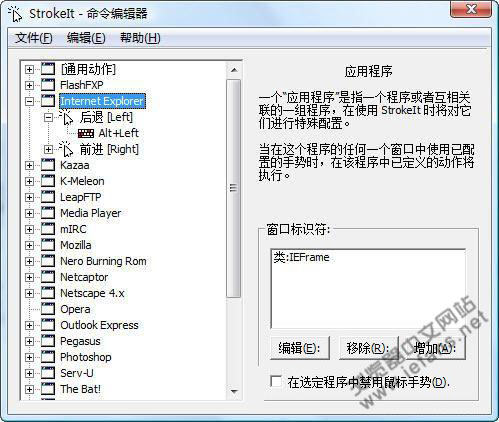The height and width of the screenshot is (422, 499).
Task: Select The Bat! label
Action: point(80,389)
